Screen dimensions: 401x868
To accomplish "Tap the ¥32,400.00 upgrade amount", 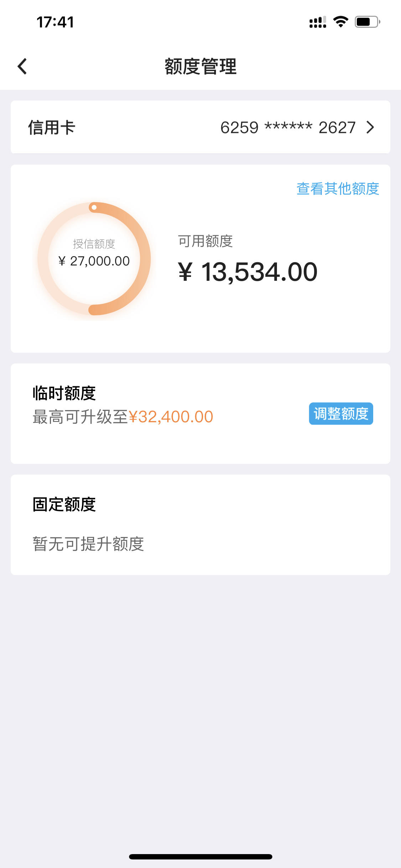I will coord(171,417).
